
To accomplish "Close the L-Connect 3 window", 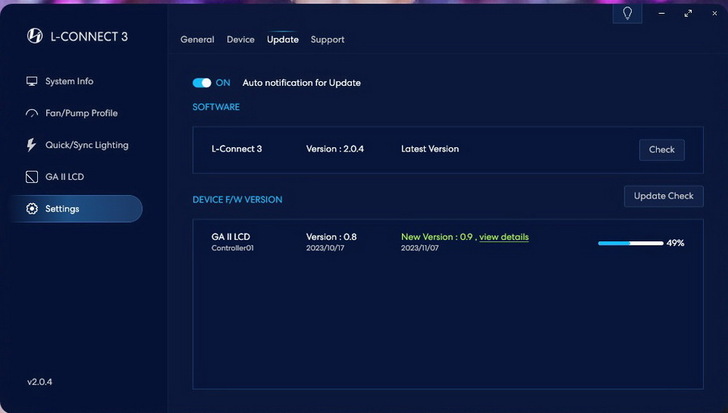I will [x=714, y=14].
